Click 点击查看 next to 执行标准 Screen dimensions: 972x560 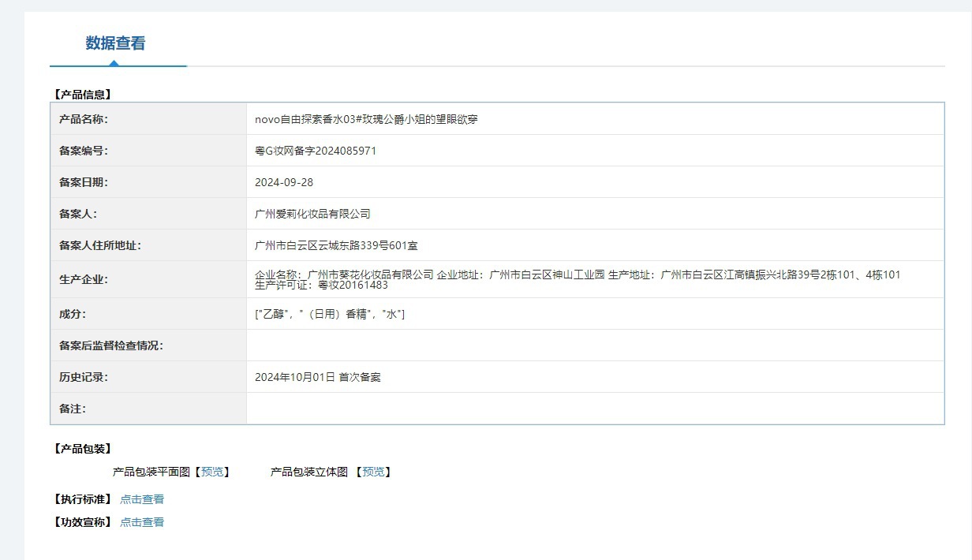pos(142,499)
